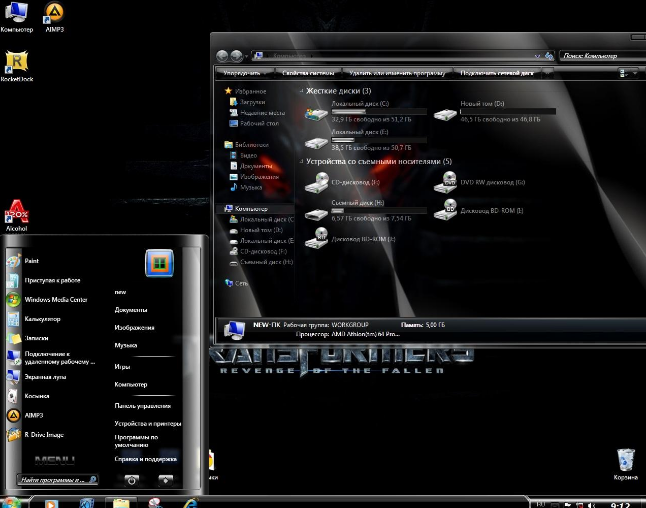Select the Дисковод BD-ROM (I:) icon

[445, 210]
